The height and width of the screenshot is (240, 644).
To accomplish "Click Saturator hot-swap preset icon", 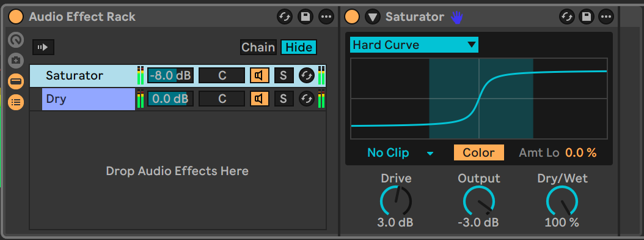I will (566, 17).
